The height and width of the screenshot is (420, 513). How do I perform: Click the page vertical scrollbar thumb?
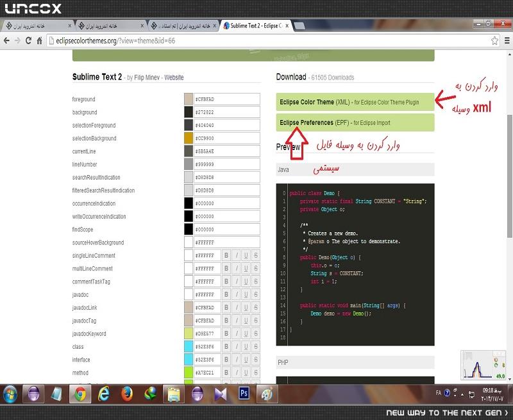[x=509, y=176]
